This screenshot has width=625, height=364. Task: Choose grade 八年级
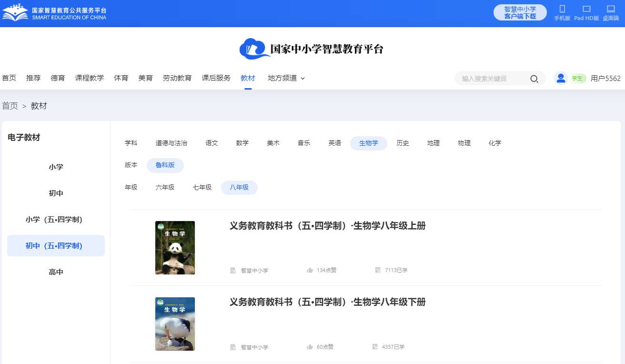pos(240,188)
